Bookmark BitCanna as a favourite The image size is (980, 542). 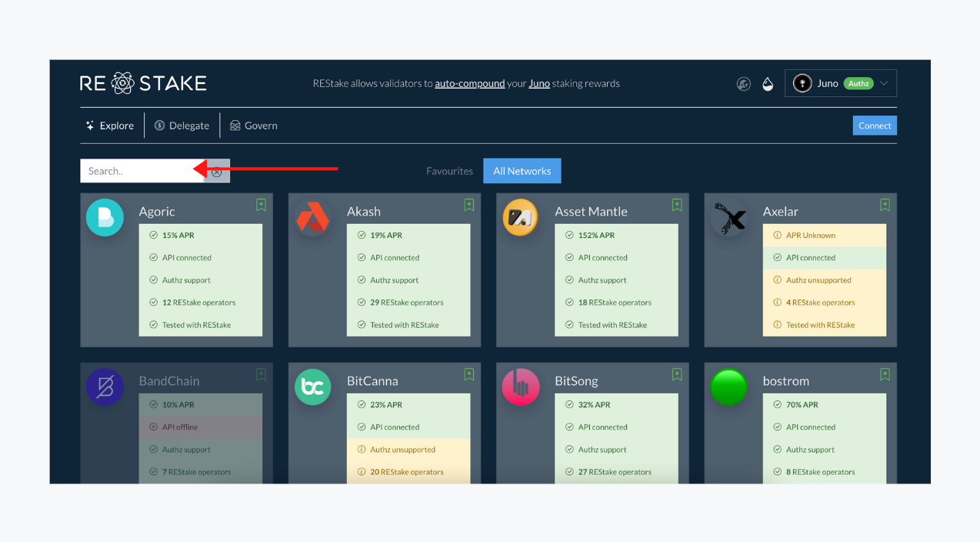(x=469, y=374)
